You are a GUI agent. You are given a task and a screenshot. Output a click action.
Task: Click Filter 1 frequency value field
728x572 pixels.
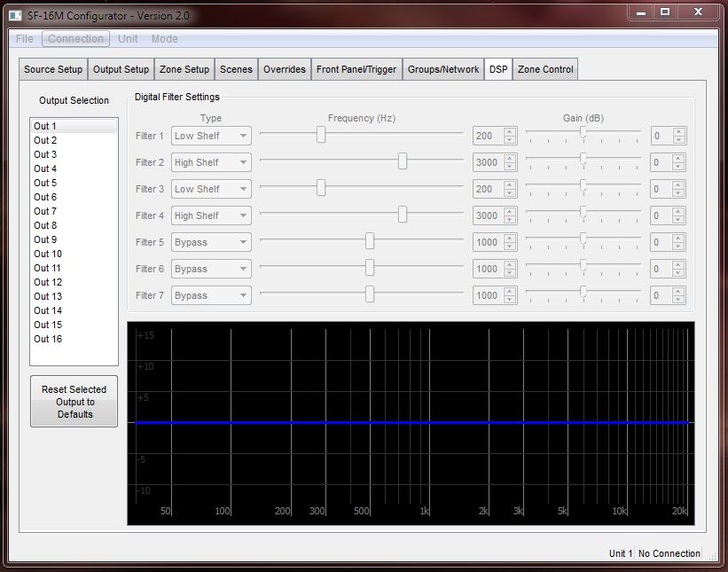point(488,136)
